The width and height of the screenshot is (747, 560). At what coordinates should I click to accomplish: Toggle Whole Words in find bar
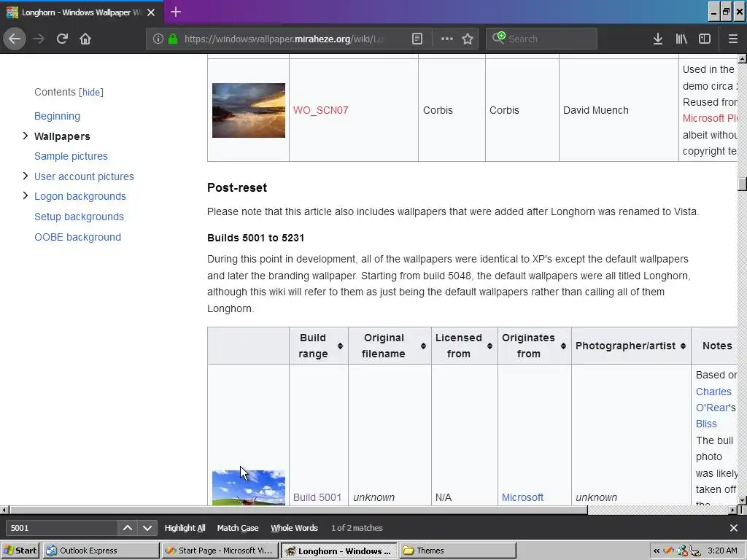(x=294, y=528)
